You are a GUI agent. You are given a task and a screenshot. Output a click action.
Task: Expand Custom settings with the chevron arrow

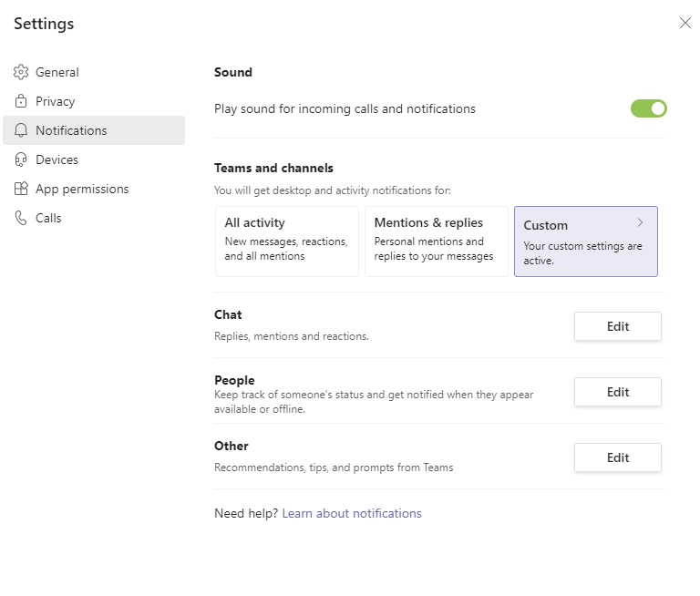click(x=641, y=223)
